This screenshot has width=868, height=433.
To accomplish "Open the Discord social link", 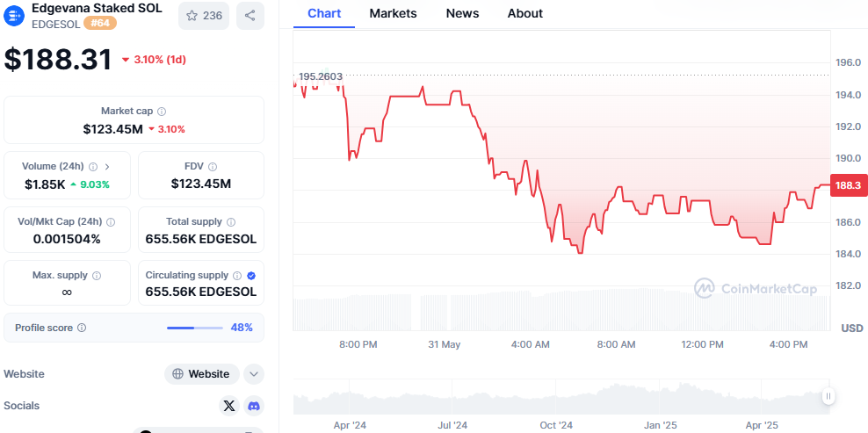I will point(254,406).
